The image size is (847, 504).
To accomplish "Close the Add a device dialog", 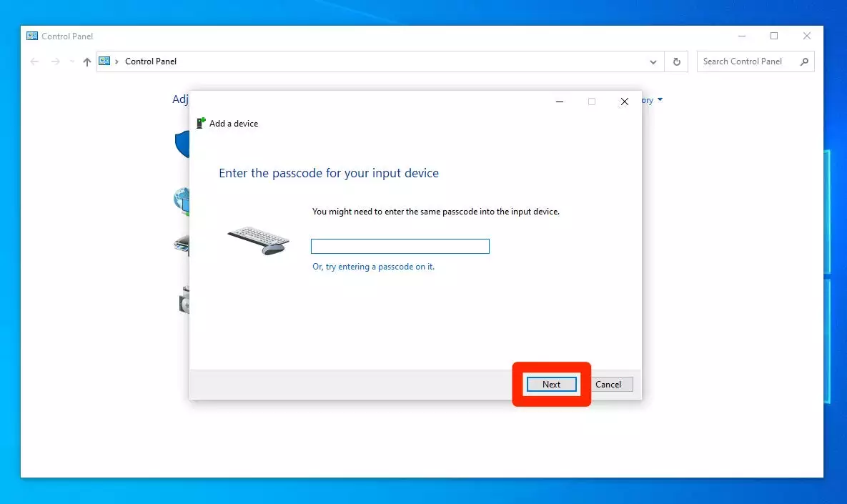I will click(x=624, y=102).
